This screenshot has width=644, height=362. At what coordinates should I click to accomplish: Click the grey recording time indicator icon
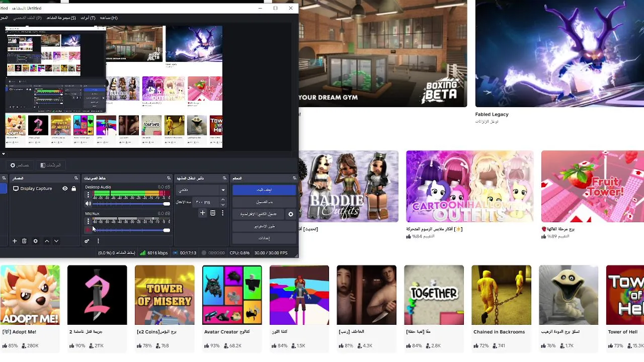tap(204, 253)
